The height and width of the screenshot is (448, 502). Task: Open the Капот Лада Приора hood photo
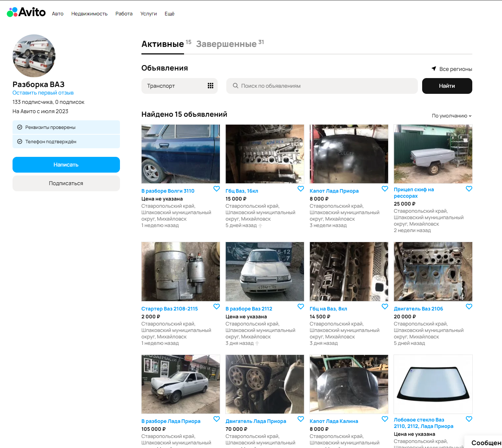click(x=349, y=154)
